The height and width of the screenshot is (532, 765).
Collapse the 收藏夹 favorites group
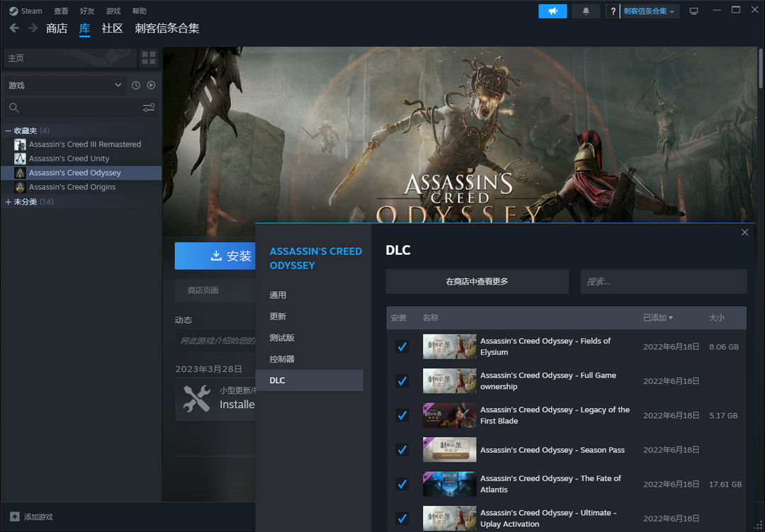tap(8, 131)
